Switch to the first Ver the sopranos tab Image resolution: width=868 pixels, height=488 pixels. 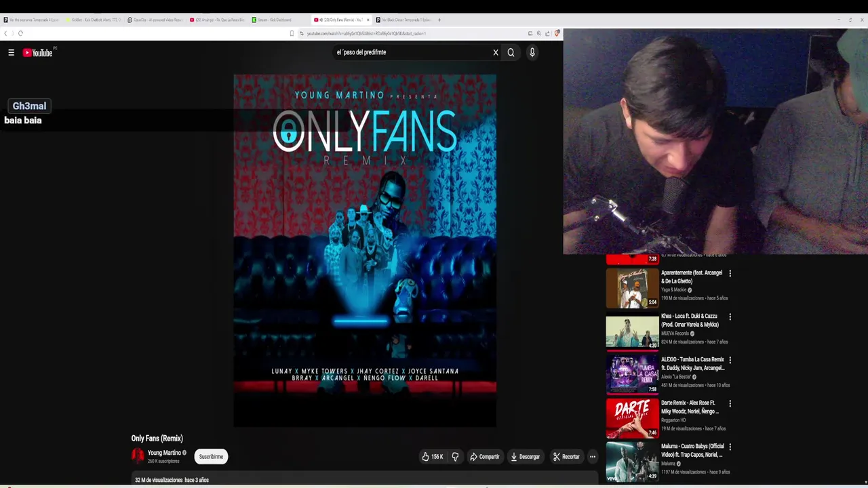point(33,20)
